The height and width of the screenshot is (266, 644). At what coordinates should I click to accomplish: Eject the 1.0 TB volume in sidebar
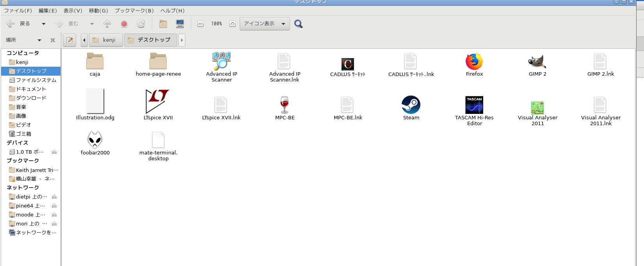coord(54,152)
